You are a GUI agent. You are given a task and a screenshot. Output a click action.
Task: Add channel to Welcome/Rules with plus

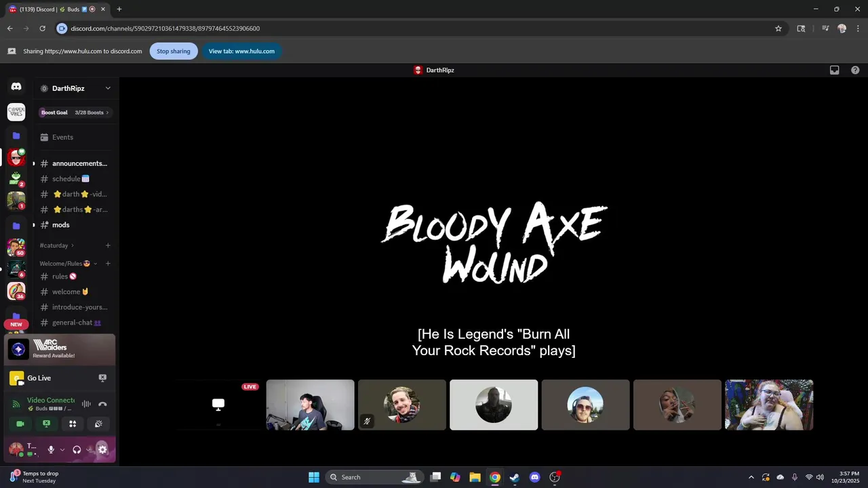[108, 263]
